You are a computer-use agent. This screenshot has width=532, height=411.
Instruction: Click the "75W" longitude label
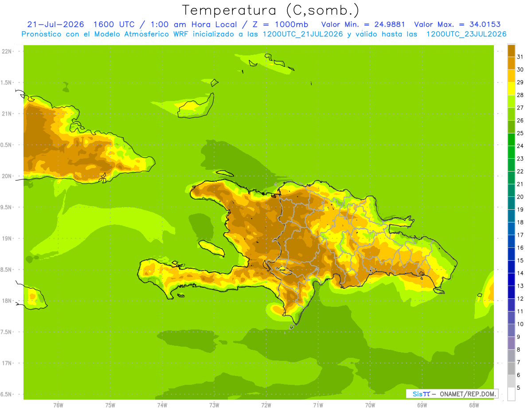(110, 405)
